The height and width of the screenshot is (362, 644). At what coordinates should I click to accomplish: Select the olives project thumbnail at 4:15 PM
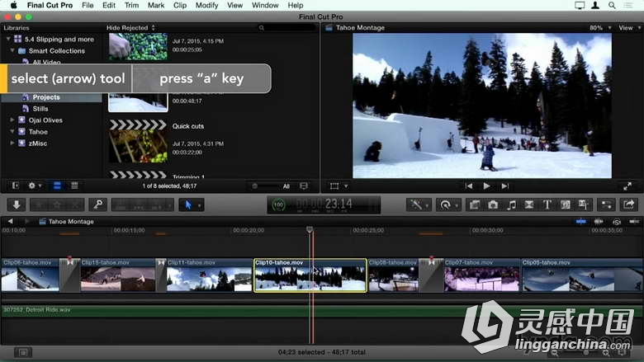(138, 46)
